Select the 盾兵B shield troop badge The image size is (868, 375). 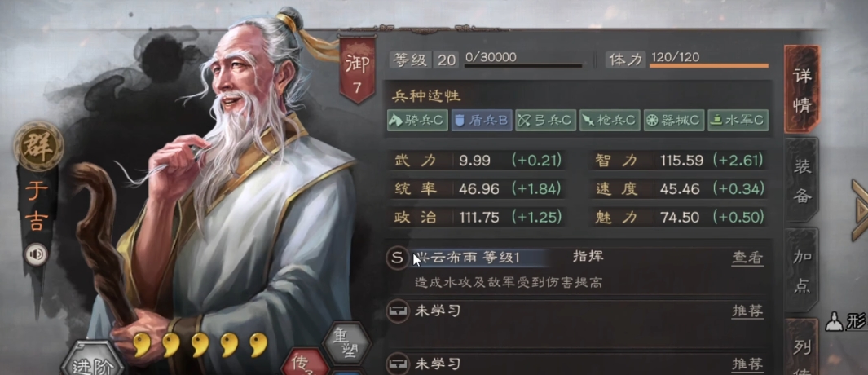(x=482, y=120)
